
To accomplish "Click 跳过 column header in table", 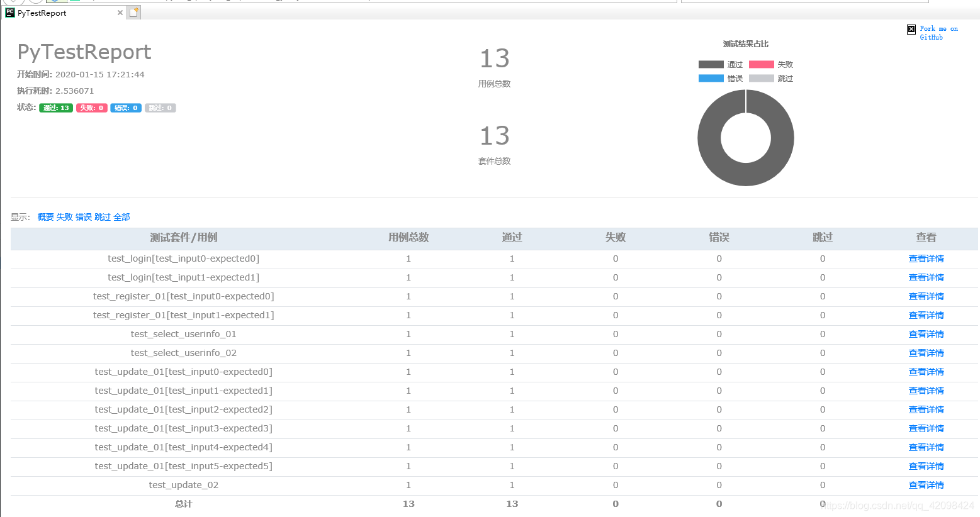I will point(823,238).
